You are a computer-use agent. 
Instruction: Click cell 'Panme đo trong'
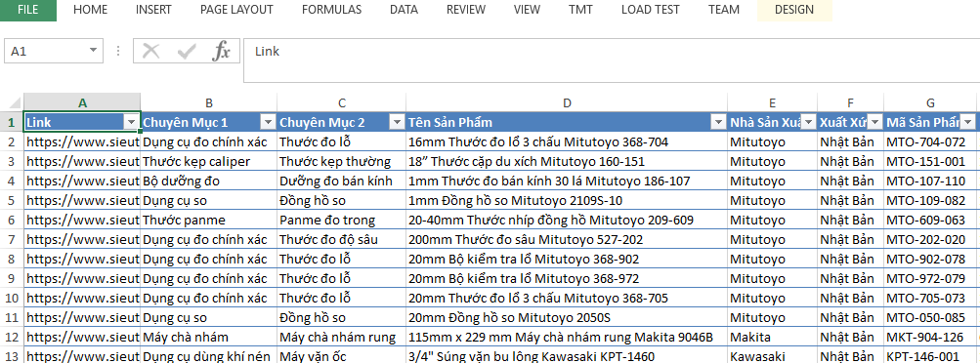(341, 221)
